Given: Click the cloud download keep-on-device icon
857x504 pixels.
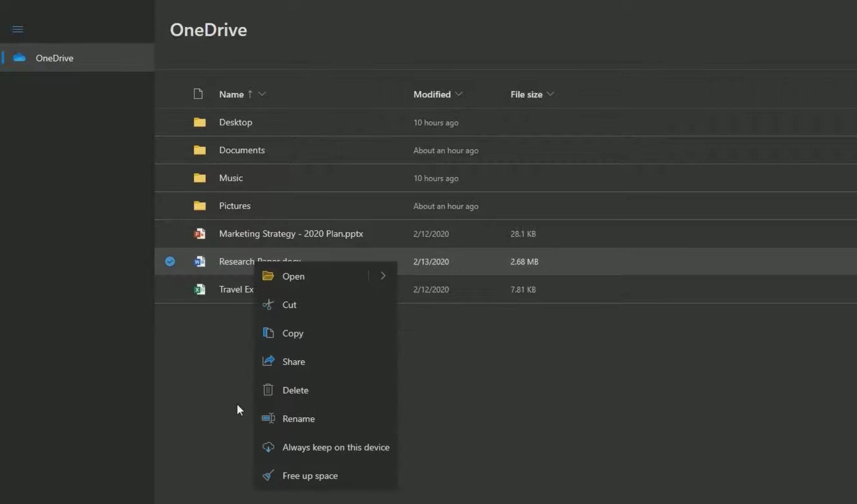Looking at the screenshot, I should point(268,447).
